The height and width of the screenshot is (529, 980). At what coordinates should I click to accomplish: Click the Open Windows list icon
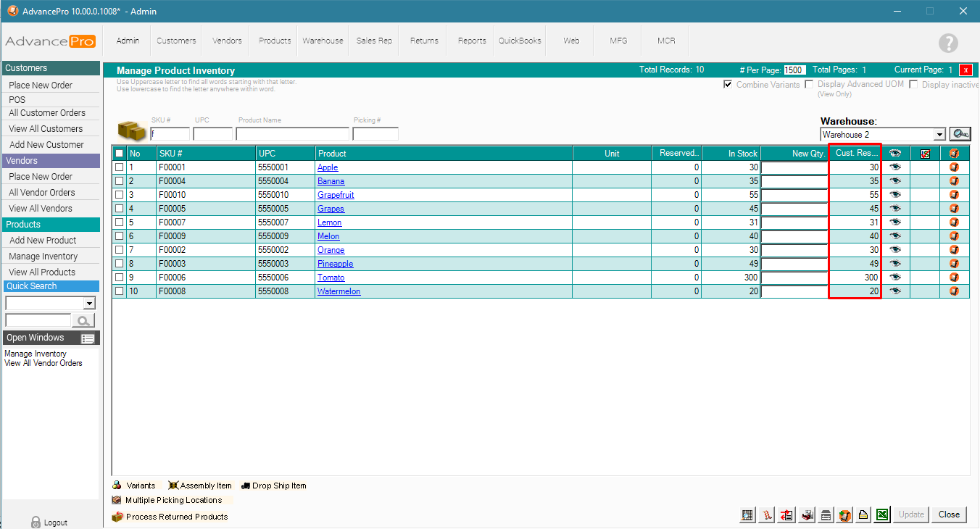click(x=88, y=338)
